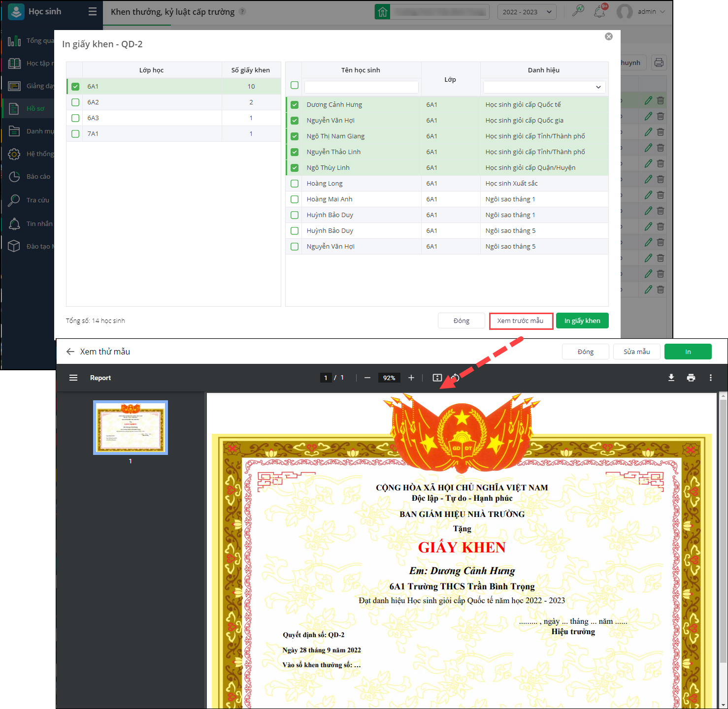Download the report PDF
This screenshot has width=728, height=709.
point(671,378)
